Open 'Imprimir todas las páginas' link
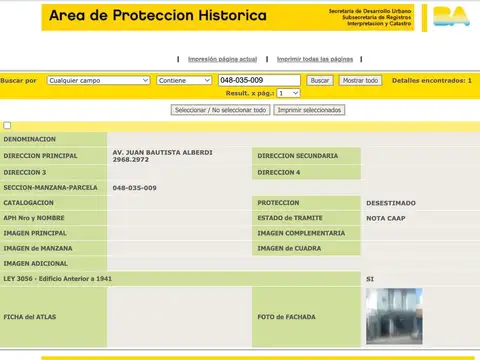This screenshot has height=360, width=480. pos(315,59)
